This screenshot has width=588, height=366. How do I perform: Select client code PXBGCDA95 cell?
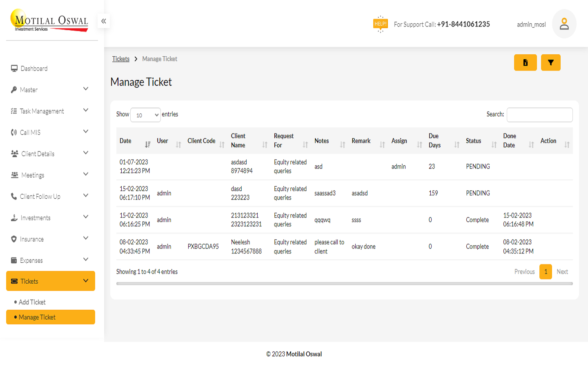203,246
